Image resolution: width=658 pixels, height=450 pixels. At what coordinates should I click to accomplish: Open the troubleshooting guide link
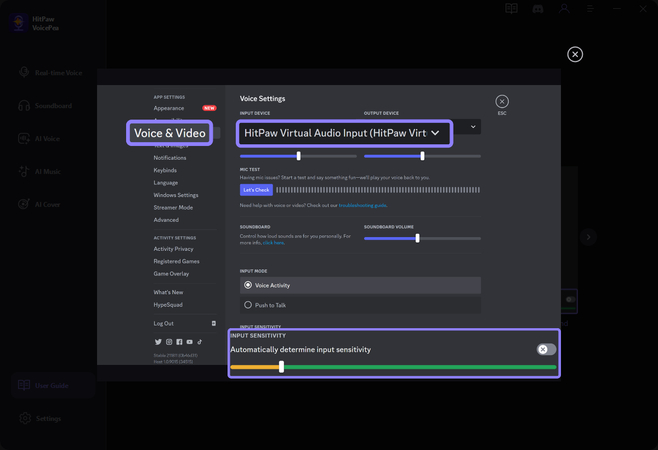pos(363,205)
